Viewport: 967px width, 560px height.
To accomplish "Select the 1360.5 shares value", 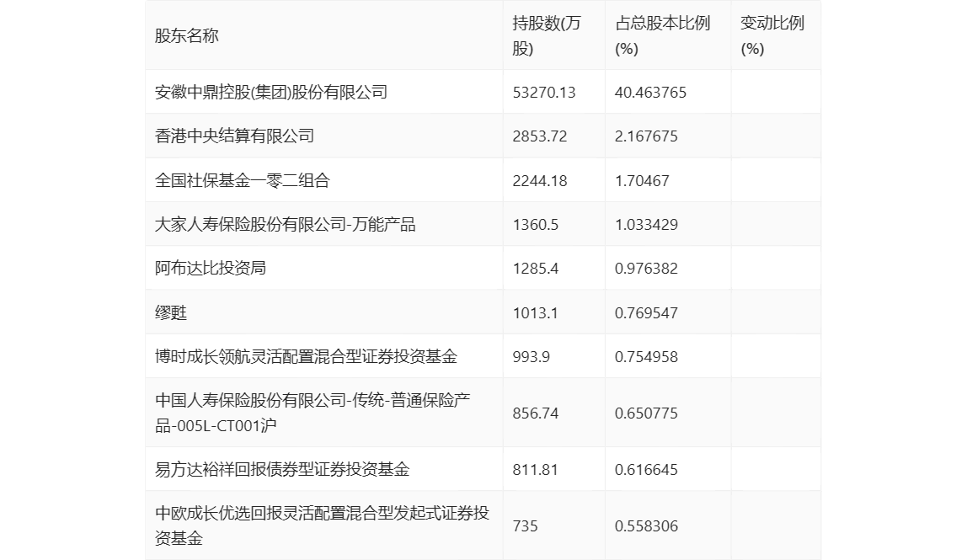I will pos(536,225).
